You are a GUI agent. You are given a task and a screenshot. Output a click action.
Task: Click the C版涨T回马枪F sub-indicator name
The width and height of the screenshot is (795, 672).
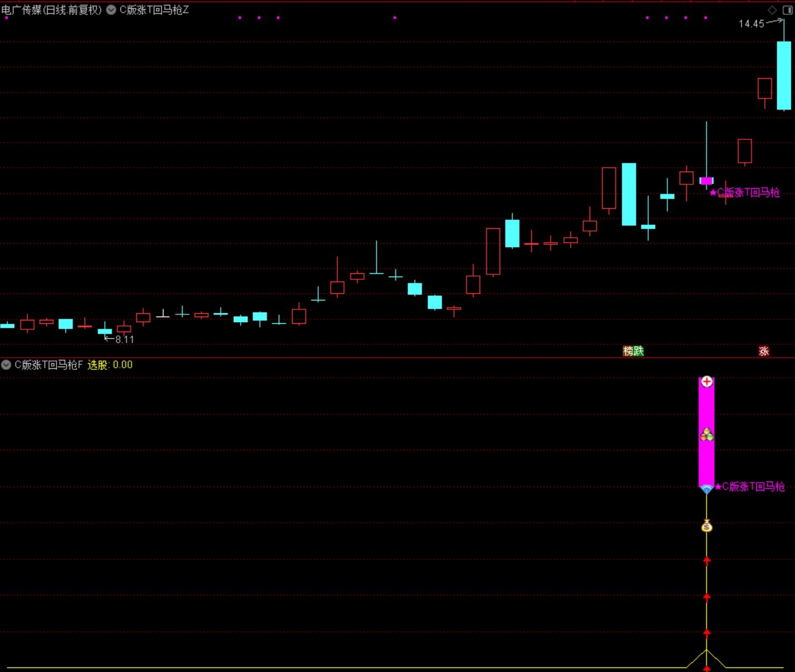pyautogui.click(x=48, y=365)
